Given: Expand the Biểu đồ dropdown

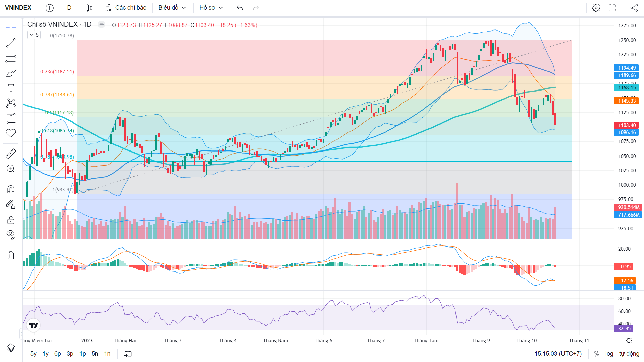Looking at the screenshot, I should (172, 8).
